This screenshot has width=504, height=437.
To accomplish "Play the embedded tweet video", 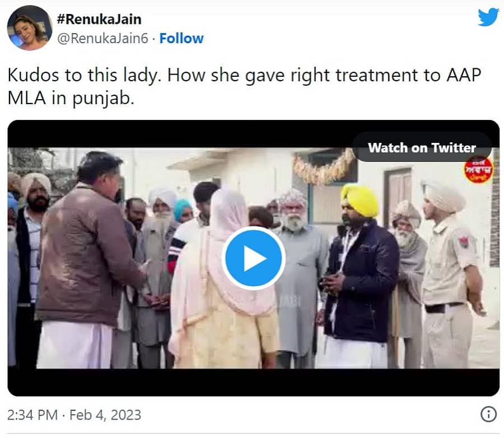I will tap(253, 258).
